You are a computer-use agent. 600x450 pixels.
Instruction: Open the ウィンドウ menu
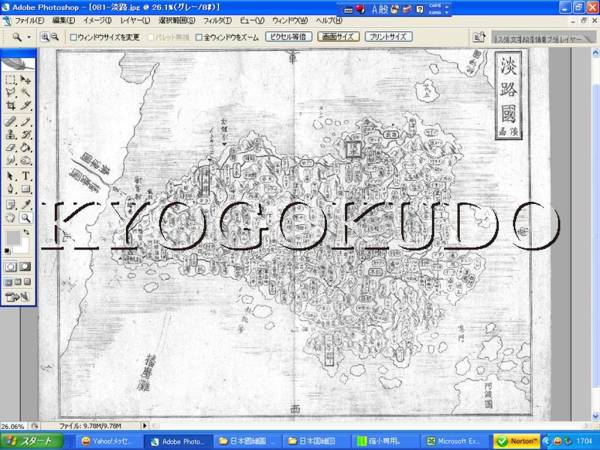point(290,20)
